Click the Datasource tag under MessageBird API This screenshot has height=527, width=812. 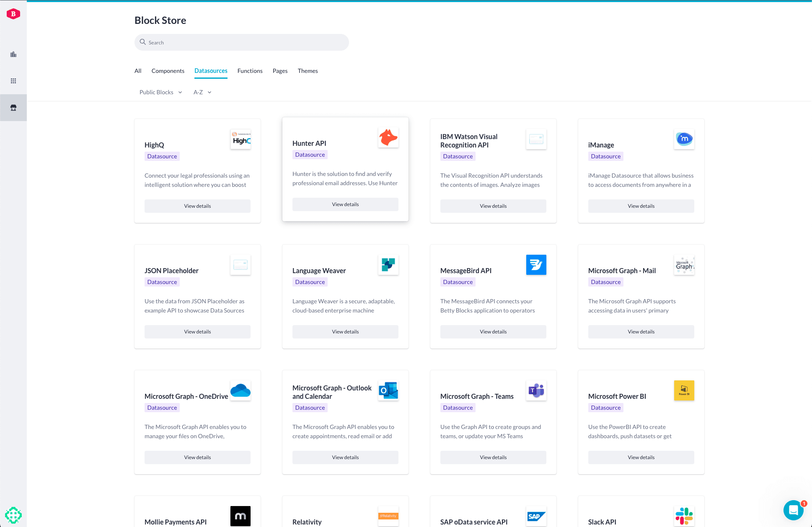pos(458,282)
